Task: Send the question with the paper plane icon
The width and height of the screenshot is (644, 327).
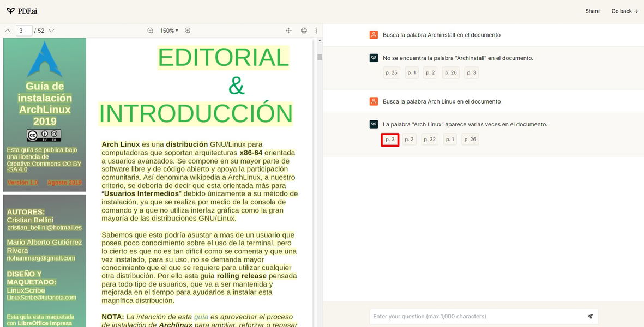Action: click(590, 316)
